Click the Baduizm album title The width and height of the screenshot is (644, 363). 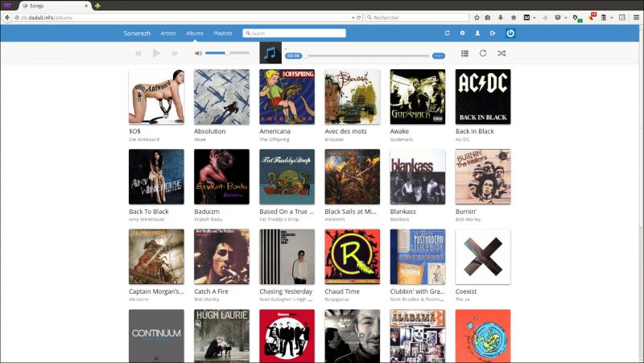(207, 212)
